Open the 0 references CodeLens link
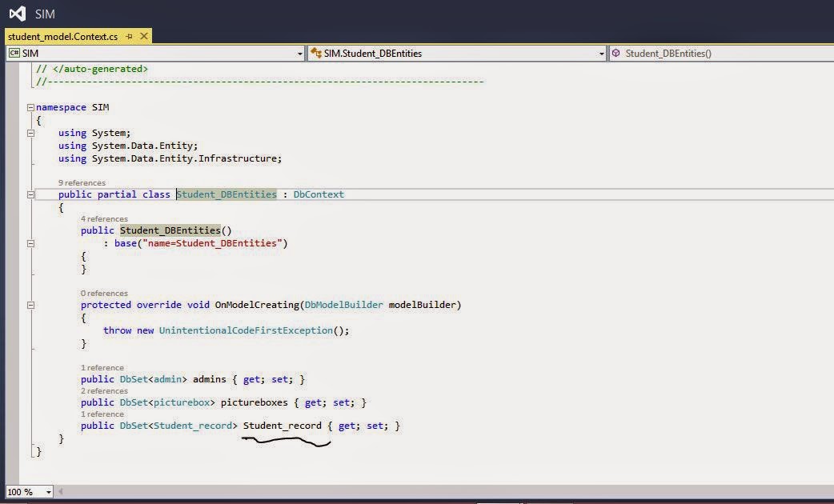Viewport: 834px width, 504px height. click(x=104, y=294)
